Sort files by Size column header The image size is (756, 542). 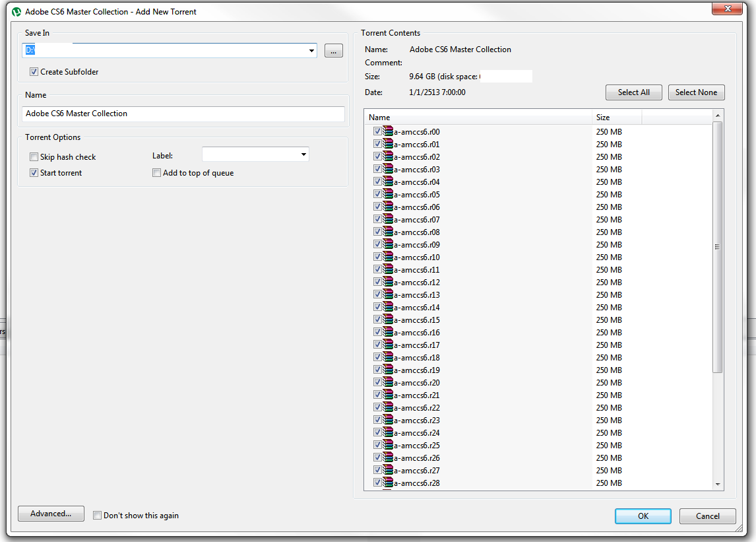(617, 118)
